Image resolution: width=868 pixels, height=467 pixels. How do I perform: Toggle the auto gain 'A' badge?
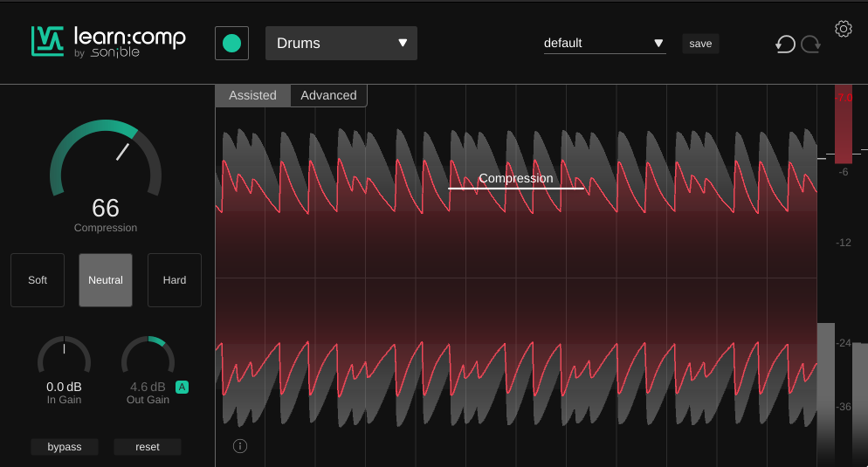182,387
